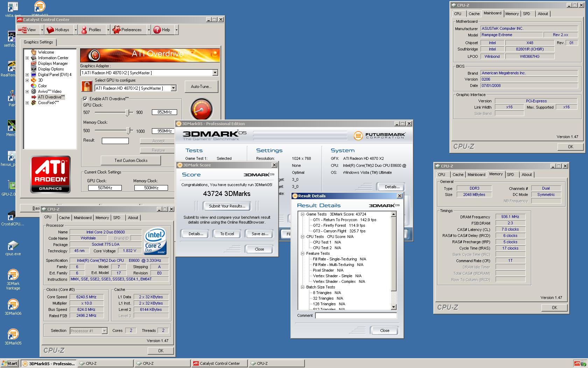Open the Hotkeys dropdown arrow
This screenshot has width=588, height=368.
[x=76, y=30]
